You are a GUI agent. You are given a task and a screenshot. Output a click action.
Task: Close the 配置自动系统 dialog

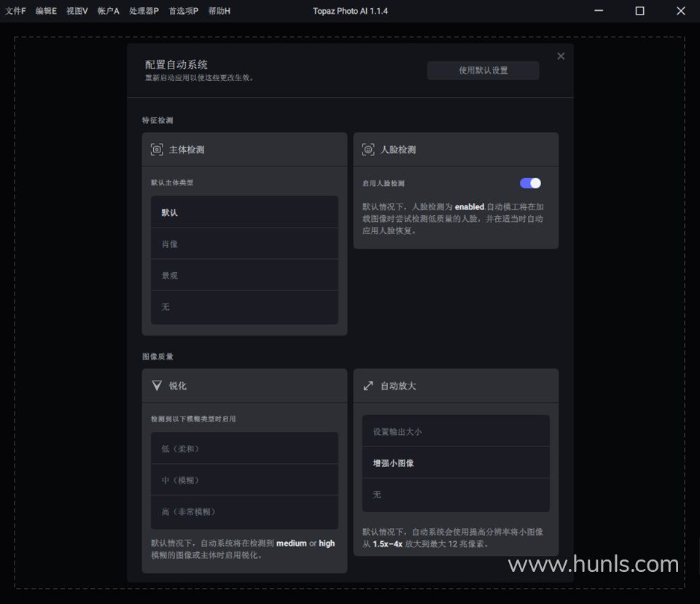pyautogui.click(x=561, y=56)
